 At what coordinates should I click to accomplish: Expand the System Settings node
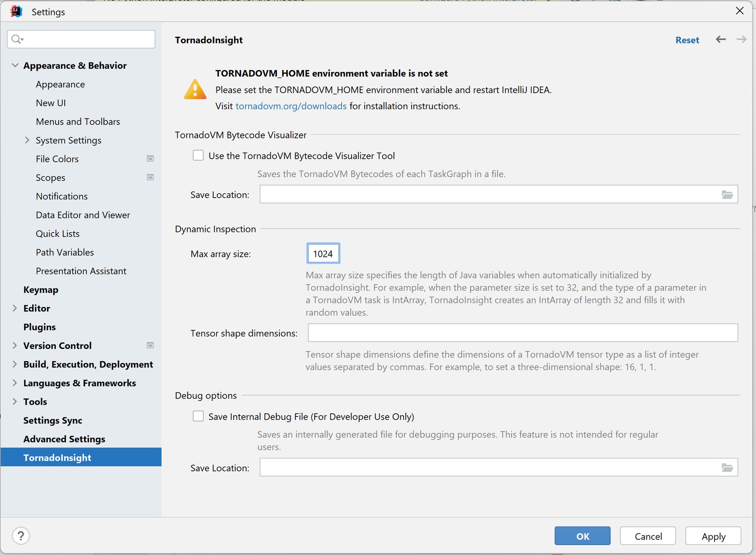(x=27, y=140)
